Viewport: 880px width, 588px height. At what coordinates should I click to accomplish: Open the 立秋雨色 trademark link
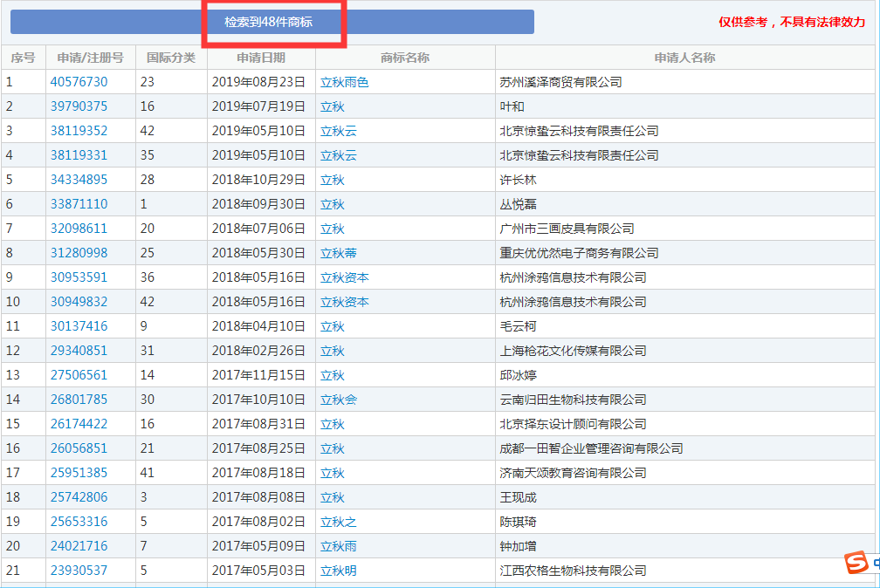[344, 82]
